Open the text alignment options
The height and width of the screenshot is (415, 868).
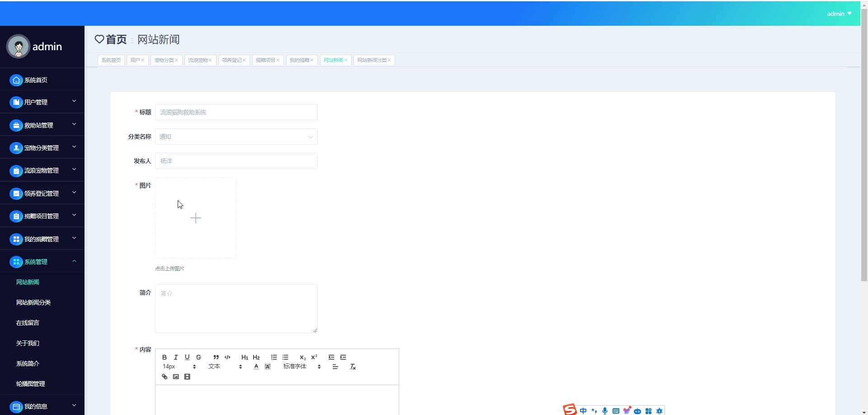(x=335, y=367)
